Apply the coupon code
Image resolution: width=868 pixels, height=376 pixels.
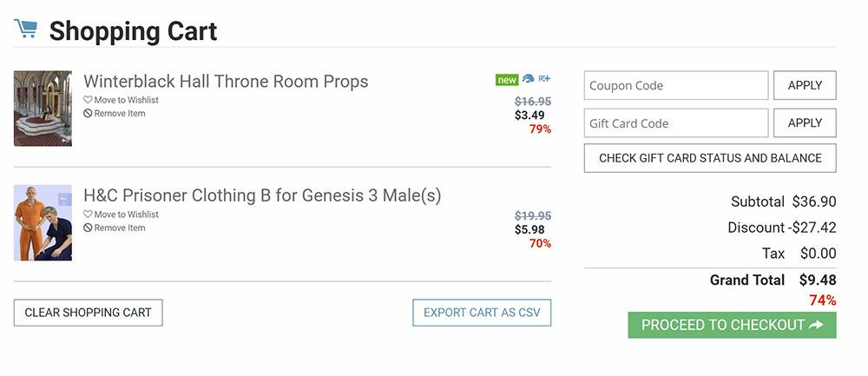coord(805,86)
